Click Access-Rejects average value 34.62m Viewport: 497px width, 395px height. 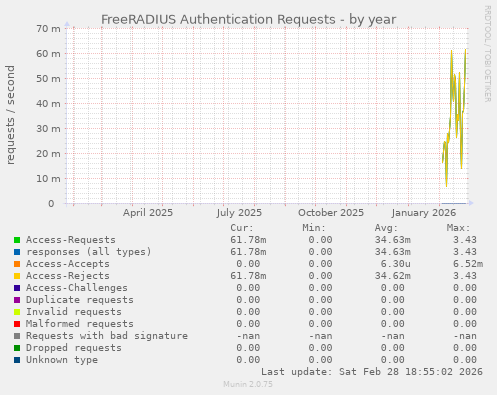click(x=393, y=276)
